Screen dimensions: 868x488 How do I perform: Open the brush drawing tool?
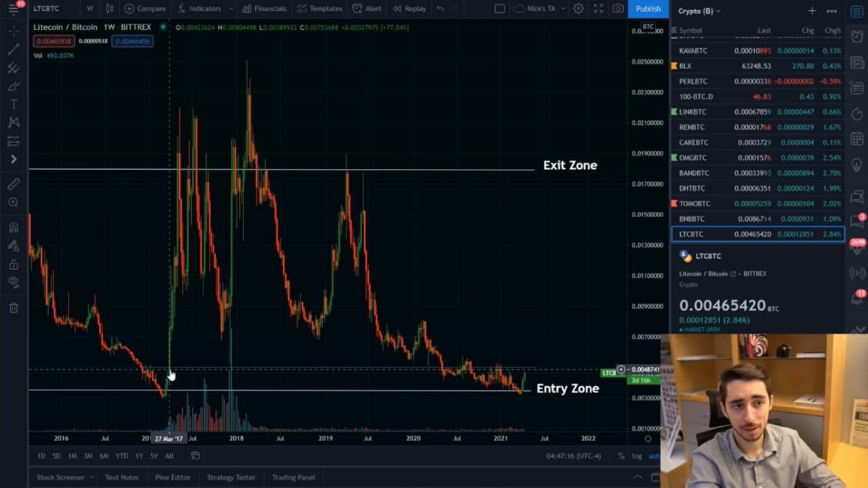(x=14, y=86)
